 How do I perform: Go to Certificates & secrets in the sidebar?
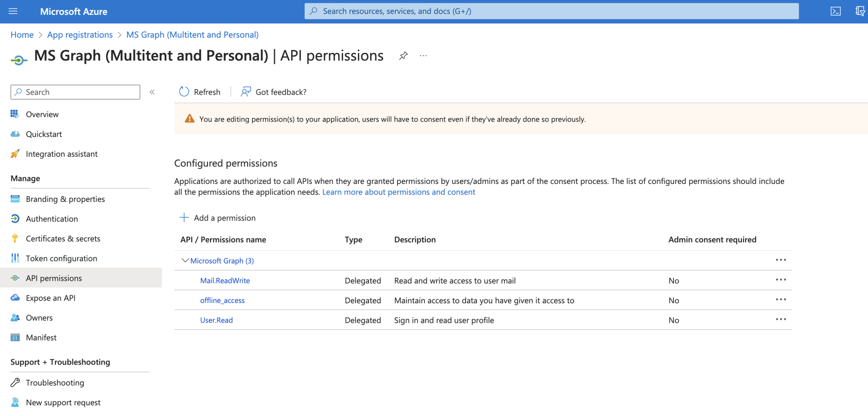63,238
